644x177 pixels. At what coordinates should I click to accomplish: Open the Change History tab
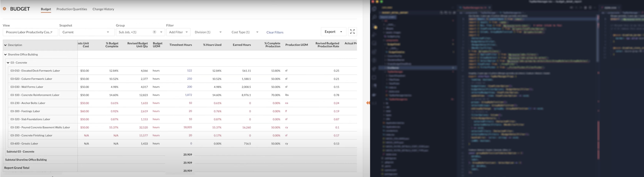click(x=103, y=9)
